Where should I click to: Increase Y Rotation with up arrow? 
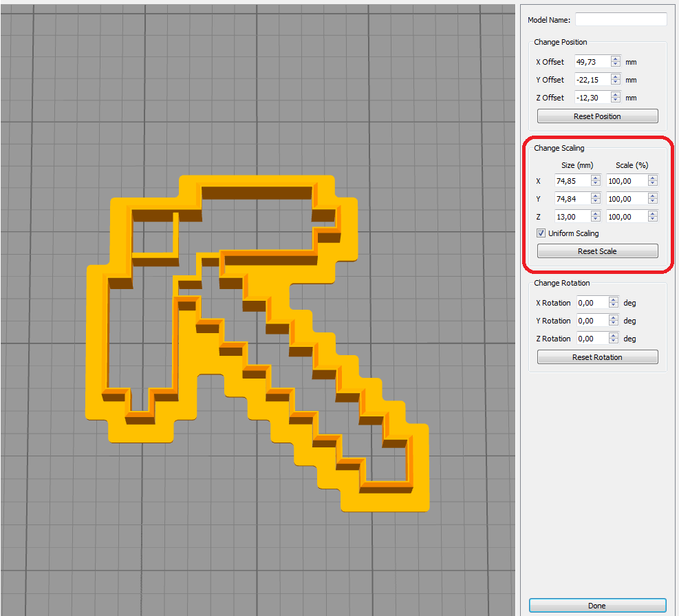[x=613, y=317]
